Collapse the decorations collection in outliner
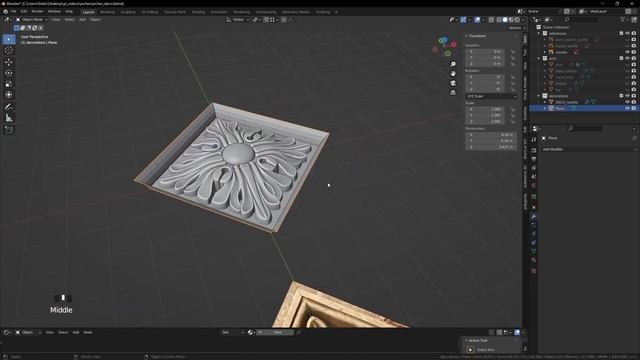Image resolution: width=640 pixels, height=360 pixels. [539, 96]
